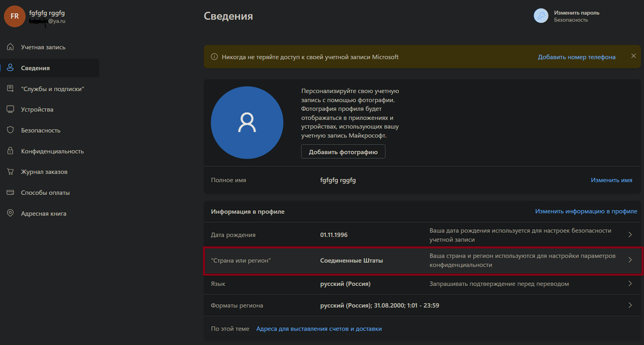Screen dimensions: 644x345
Task: Click the home icon for Учетная запись
Action: click(10, 47)
